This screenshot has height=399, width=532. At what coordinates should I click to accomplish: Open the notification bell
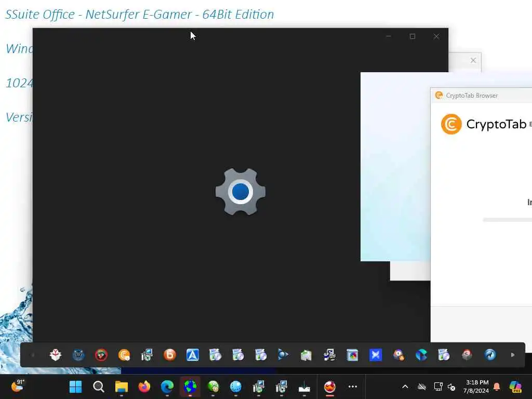click(x=497, y=387)
